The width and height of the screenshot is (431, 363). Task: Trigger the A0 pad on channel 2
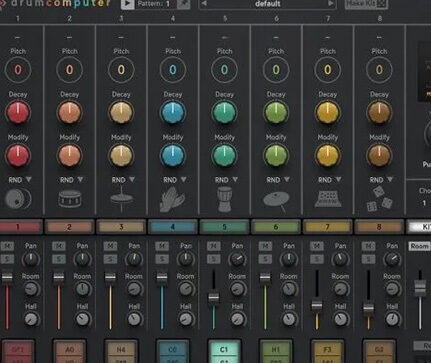[70, 351]
